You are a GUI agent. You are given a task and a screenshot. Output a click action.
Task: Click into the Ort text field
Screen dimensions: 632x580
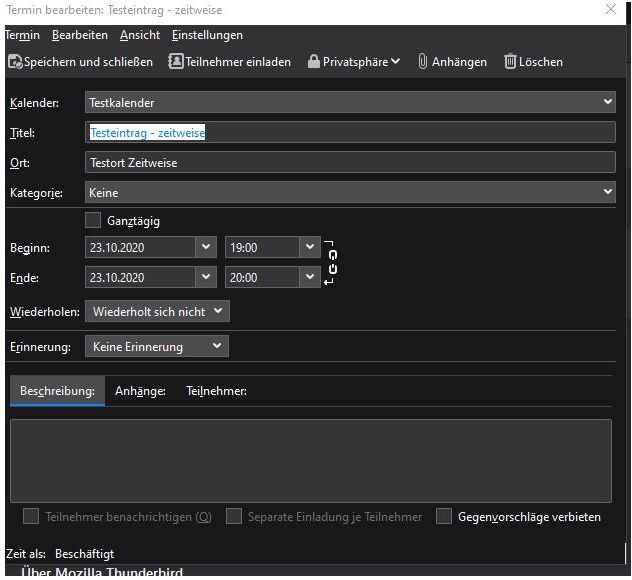pyautogui.click(x=350, y=162)
